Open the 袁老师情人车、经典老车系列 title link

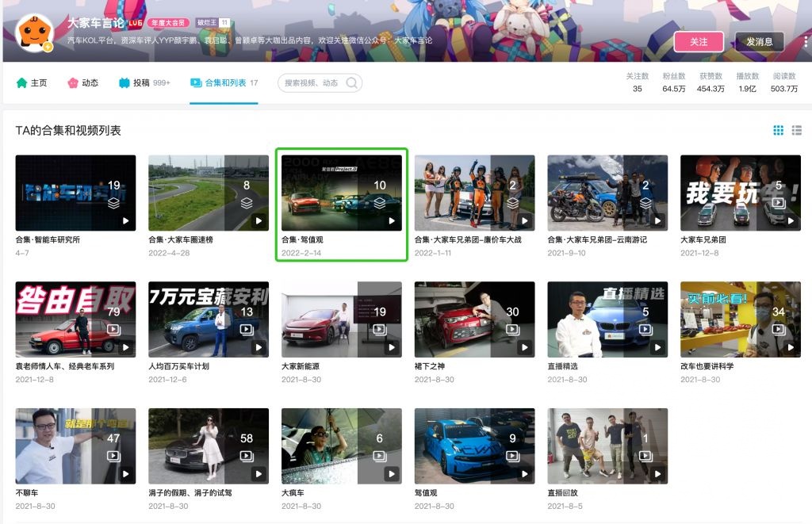click(x=65, y=366)
